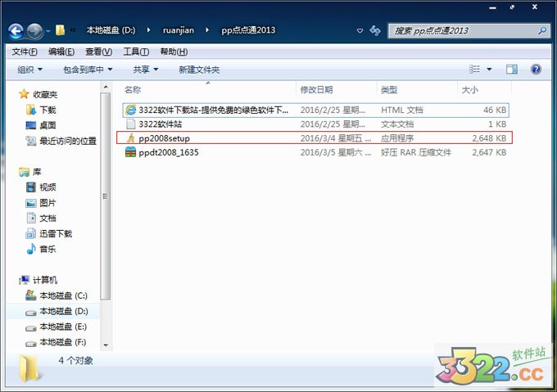Click the music note icon beside 音乐
The image size is (557, 392).
point(31,249)
